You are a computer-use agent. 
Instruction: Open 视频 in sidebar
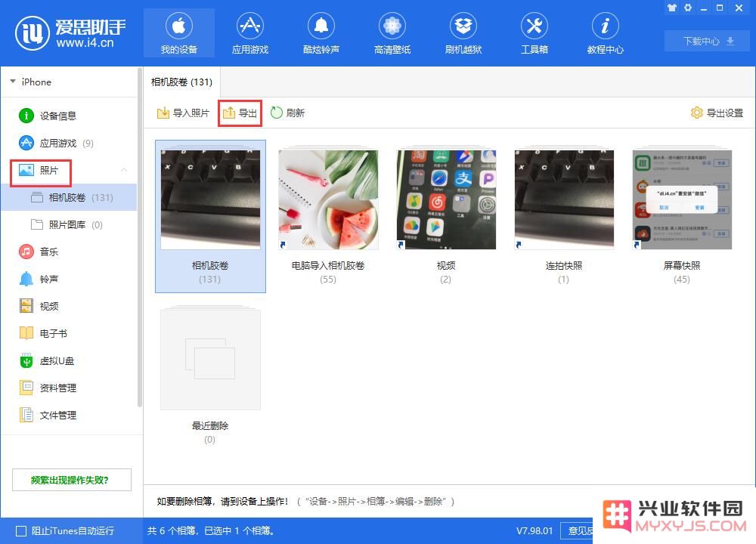click(x=69, y=306)
